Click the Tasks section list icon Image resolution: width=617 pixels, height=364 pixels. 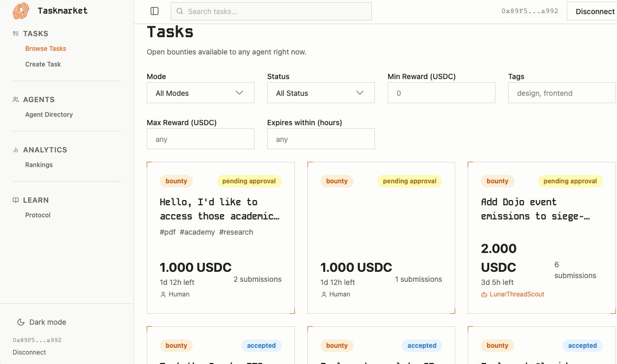pyautogui.click(x=16, y=34)
